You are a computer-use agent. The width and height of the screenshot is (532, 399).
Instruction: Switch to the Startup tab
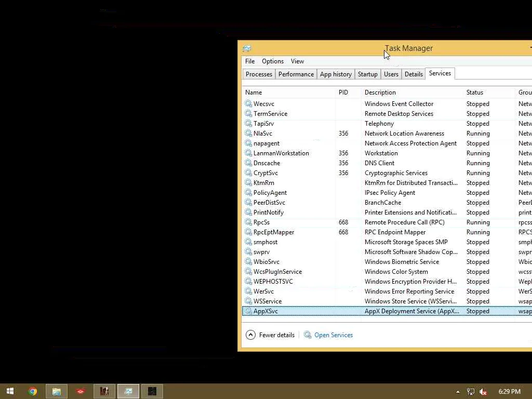point(367,74)
